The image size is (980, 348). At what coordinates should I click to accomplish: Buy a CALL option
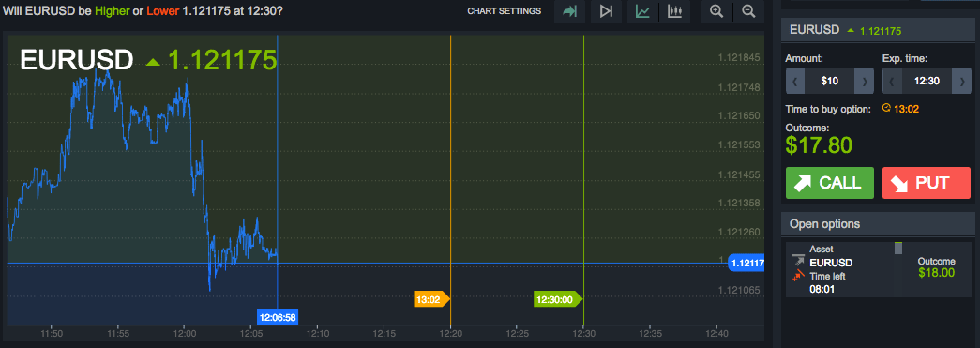pos(830,183)
